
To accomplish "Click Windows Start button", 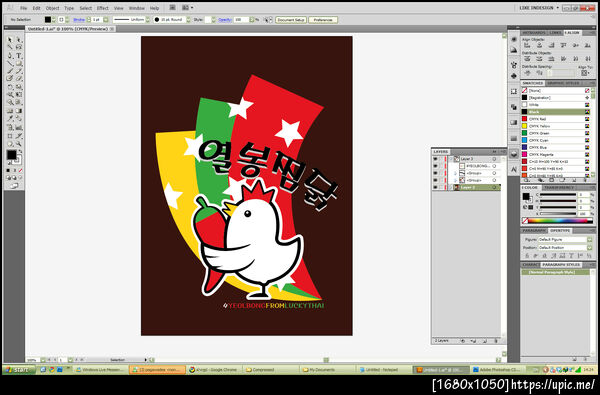I will [18, 370].
